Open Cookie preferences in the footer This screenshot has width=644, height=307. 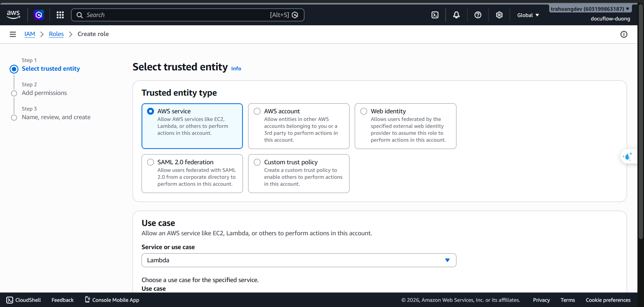tap(608, 300)
